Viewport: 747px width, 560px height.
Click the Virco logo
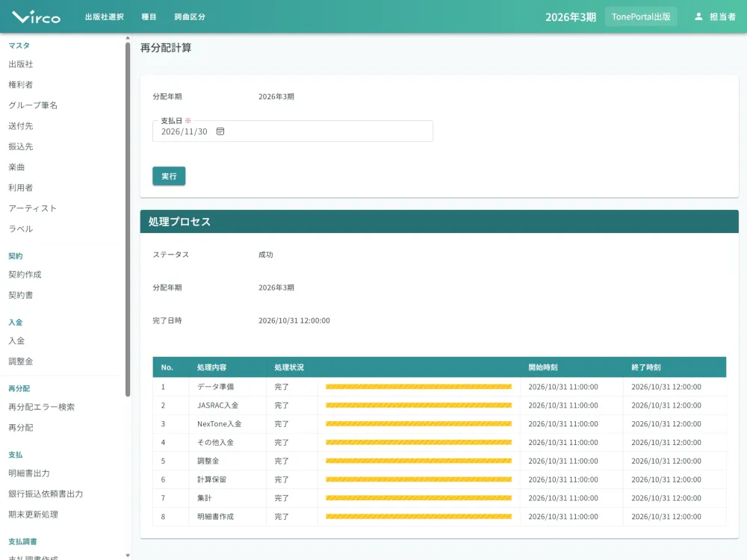click(36, 17)
